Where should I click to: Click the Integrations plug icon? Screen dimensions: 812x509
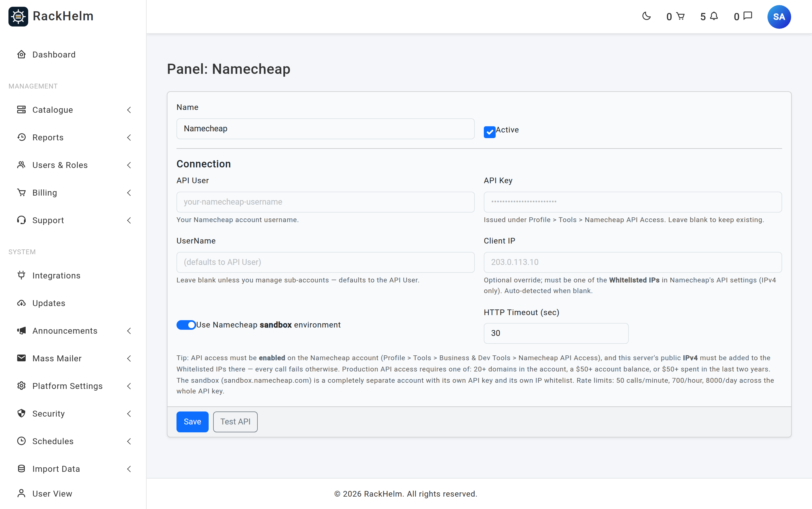coord(21,275)
